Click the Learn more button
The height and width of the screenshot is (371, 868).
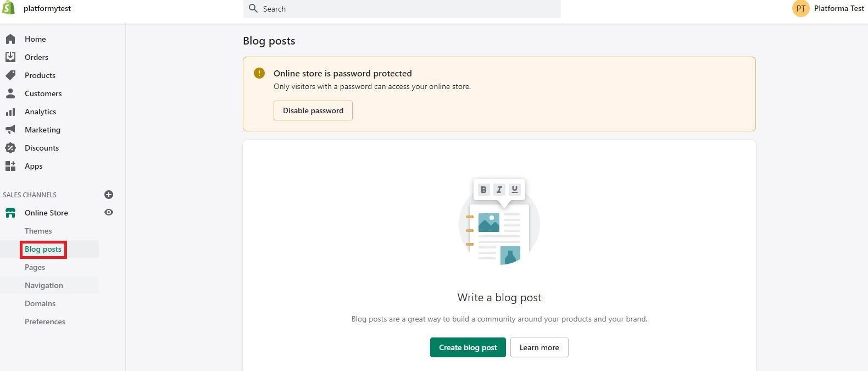pos(539,347)
